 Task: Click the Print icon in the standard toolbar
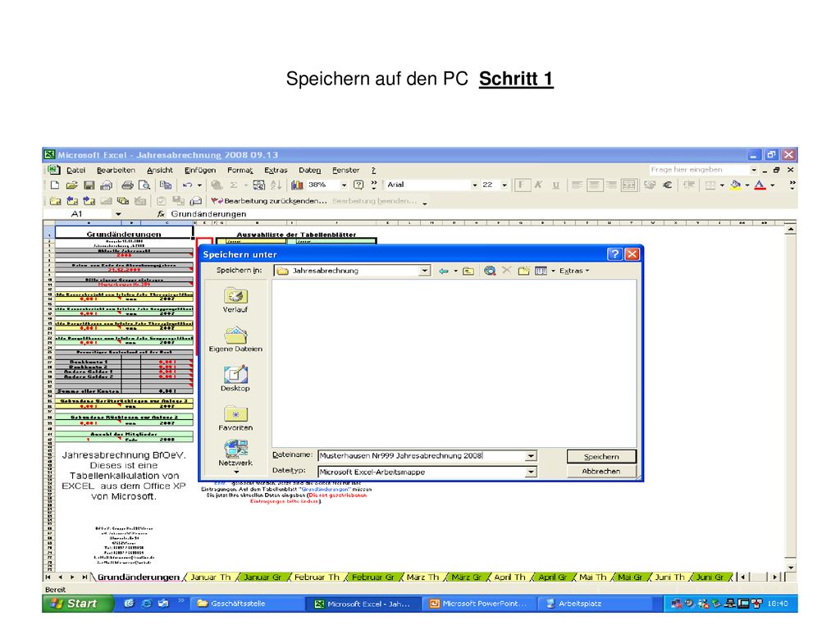point(127,185)
